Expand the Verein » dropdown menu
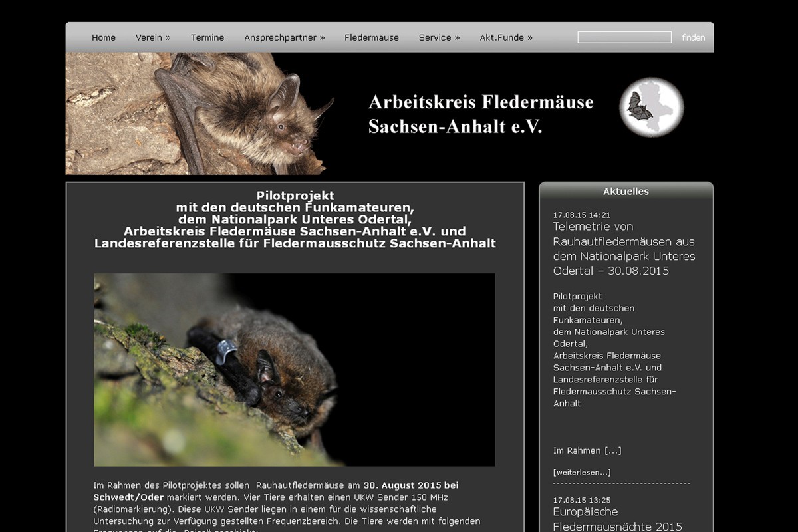Screen dimensions: 798x532 click(153, 38)
